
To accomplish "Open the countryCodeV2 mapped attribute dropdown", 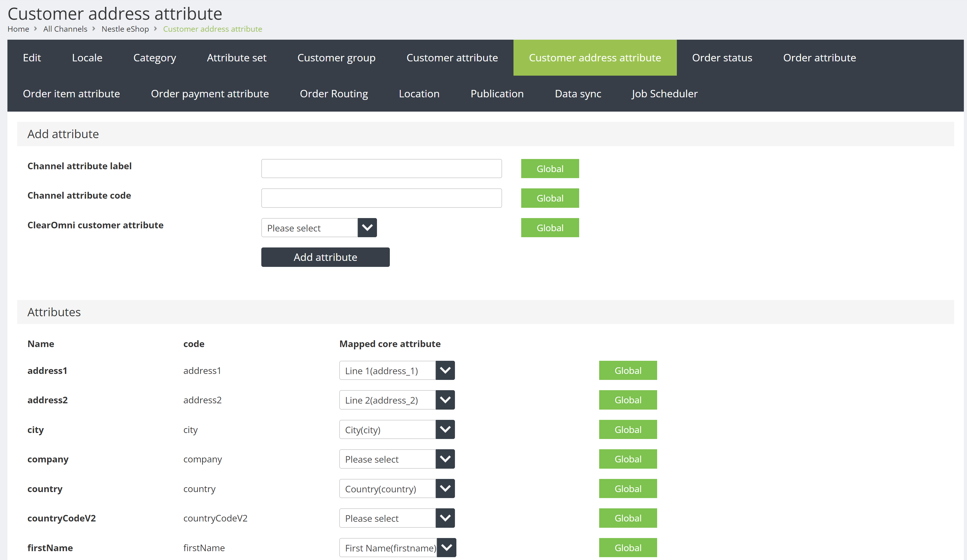I will click(397, 518).
